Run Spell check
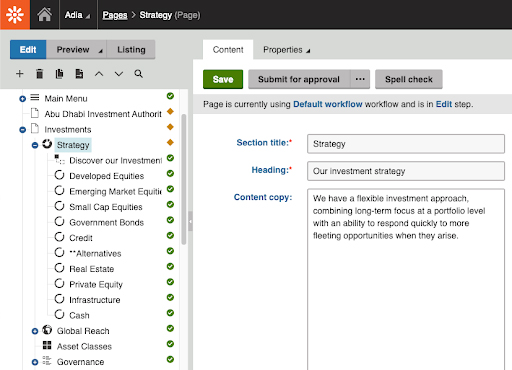The width and height of the screenshot is (512, 370). pyautogui.click(x=409, y=79)
